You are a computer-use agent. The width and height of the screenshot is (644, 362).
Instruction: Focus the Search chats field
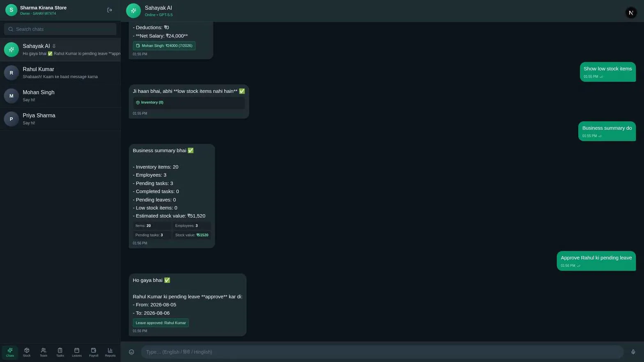click(60, 29)
